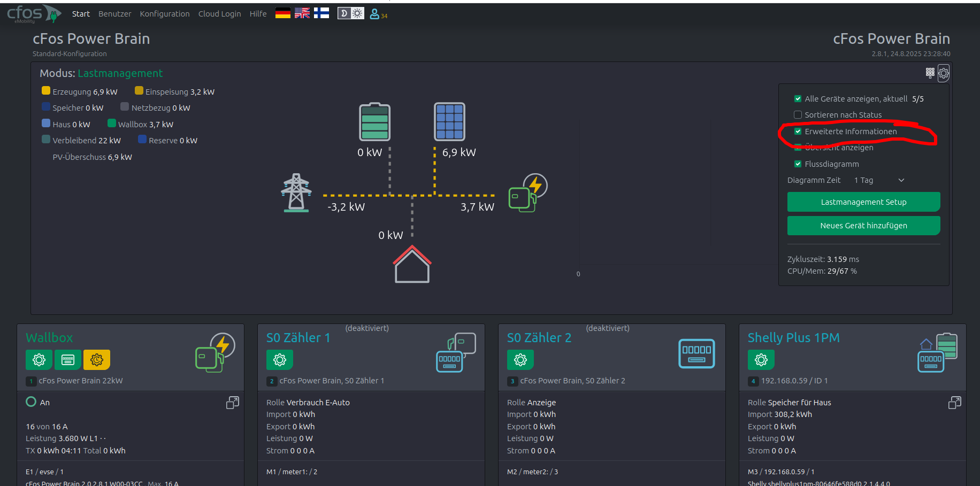Expand Shelly Plus 1PM card popup
Image resolution: width=980 pixels, height=486 pixels.
pos(954,403)
